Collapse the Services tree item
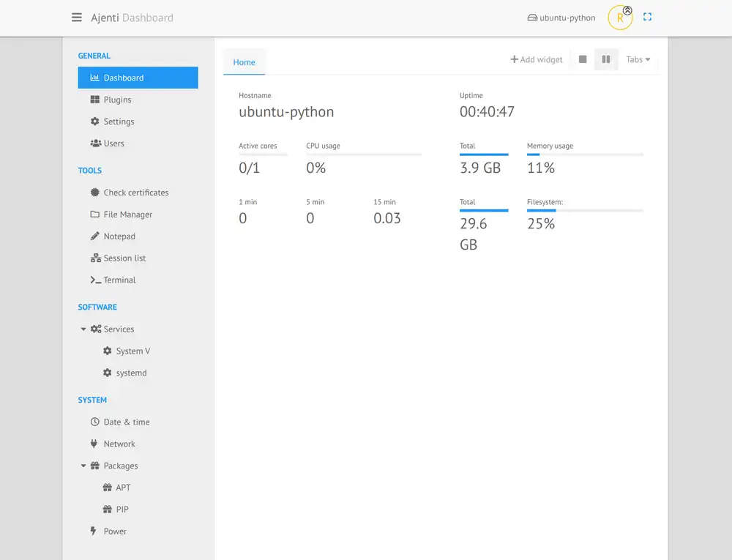Viewport: 732px width, 560px height. pyautogui.click(x=83, y=329)
